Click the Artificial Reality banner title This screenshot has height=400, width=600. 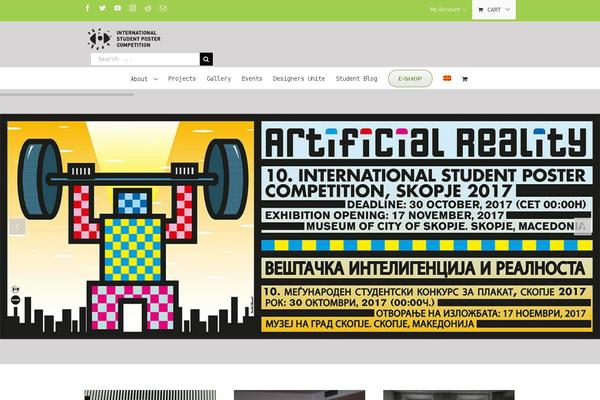point(426,141)
